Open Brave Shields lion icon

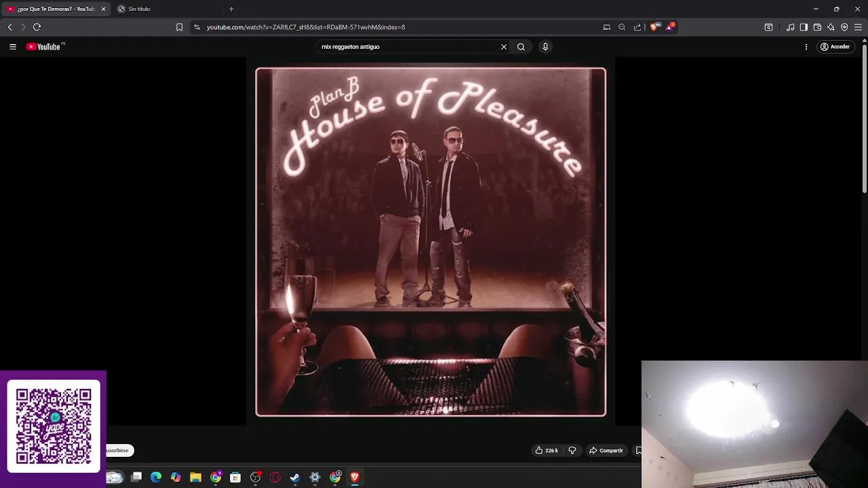click(x=654, y=27)
